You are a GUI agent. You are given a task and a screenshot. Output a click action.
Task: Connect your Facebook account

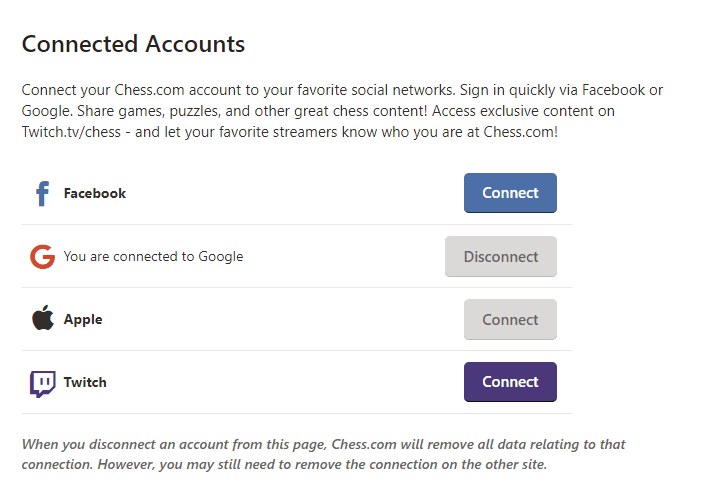click(510, 193)
